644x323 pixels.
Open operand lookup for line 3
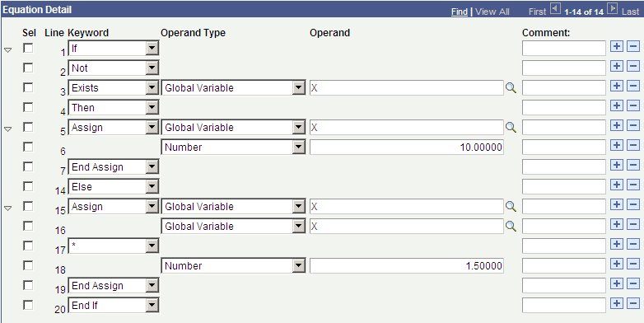511,87
